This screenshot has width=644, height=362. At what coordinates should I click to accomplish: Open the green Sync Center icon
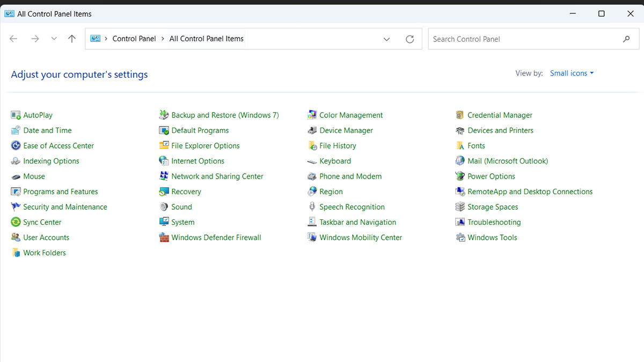pyautogui.click(x=16, y=222)
